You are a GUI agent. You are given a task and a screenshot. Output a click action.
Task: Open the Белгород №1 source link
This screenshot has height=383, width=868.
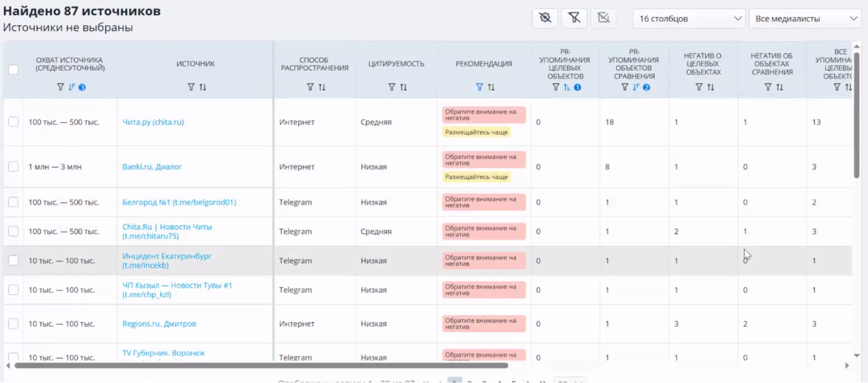point(179,202)
